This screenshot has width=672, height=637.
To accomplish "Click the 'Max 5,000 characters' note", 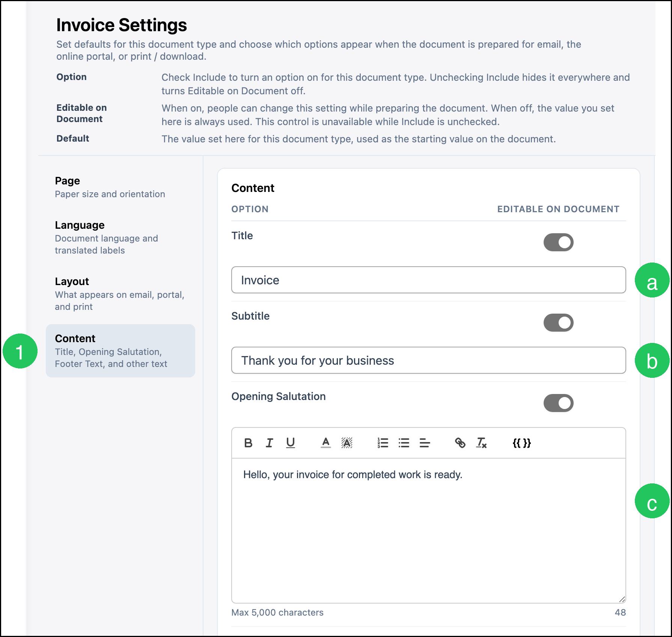I will (x=277, y=613).
